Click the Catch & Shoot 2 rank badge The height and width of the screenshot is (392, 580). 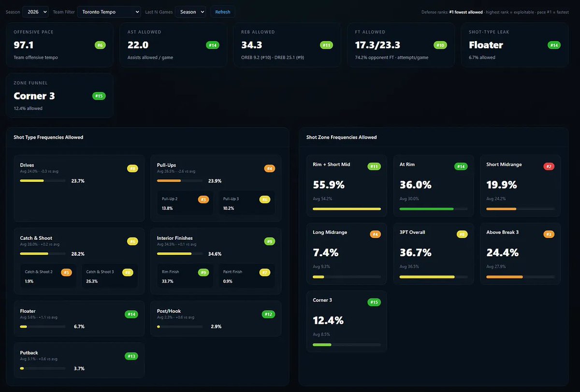66,272
